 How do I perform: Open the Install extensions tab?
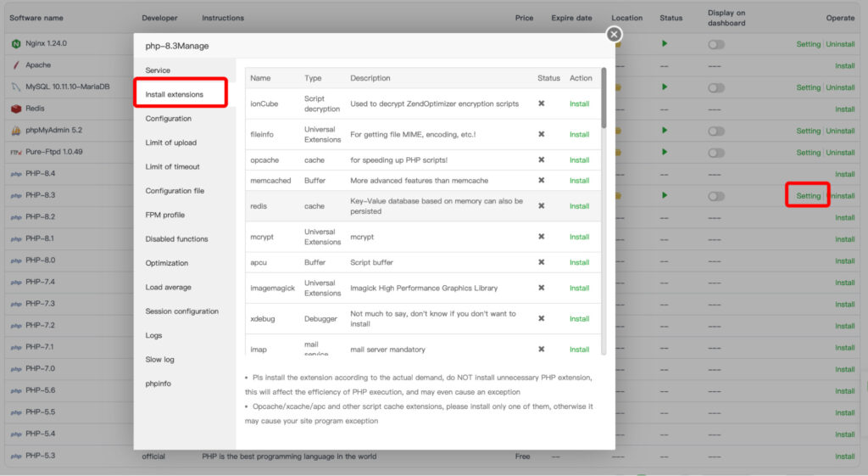(x=174, y=94)
